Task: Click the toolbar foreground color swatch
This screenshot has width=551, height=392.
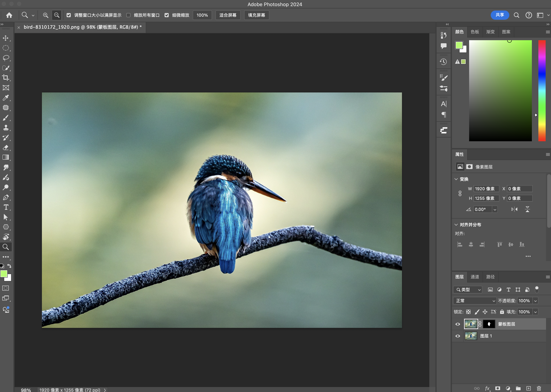Action: 4,274
